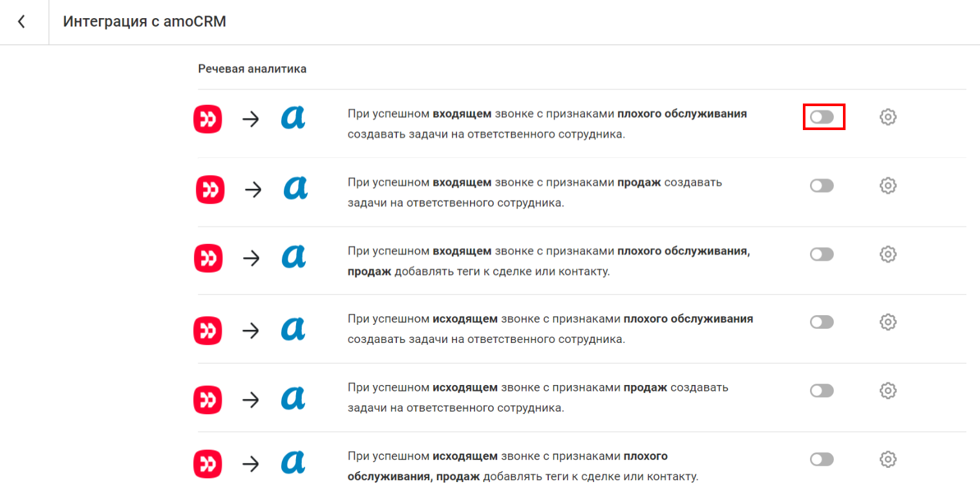
Task: Click the 'Речевая аналитика' section heading
Action: point(252,69)
